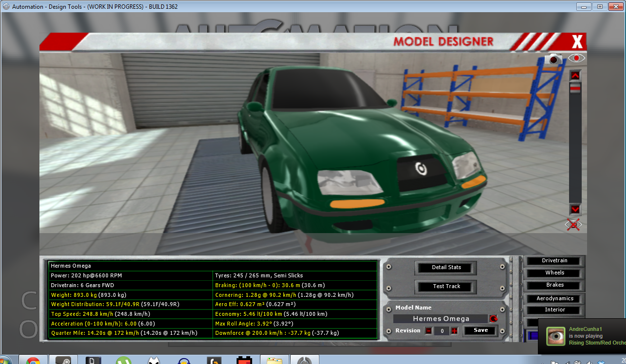626x364 pixels.
Task: Click the red-striped vertical slider handle
Action: [575, 88]
